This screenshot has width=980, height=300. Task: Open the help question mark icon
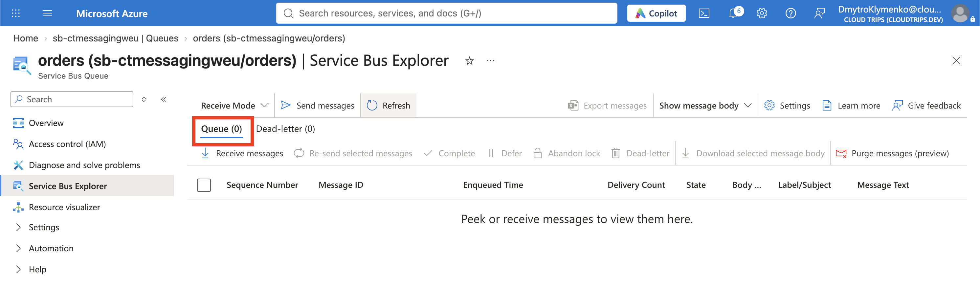tap(791, 13)
